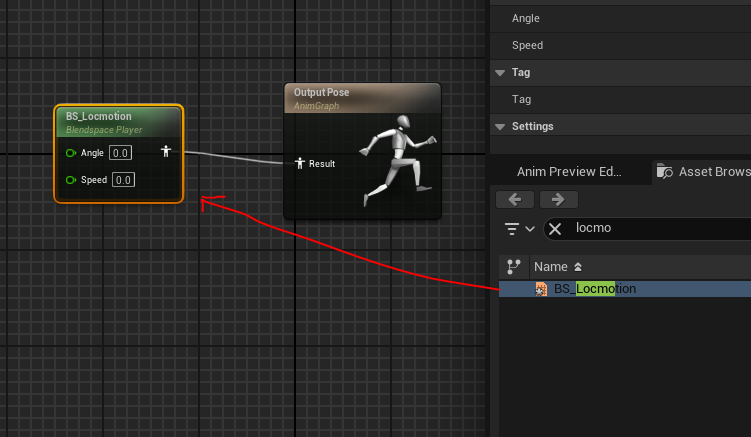751x437 pixels.
Task: Switch to Asset Browser tab
Action: [702, 172]
